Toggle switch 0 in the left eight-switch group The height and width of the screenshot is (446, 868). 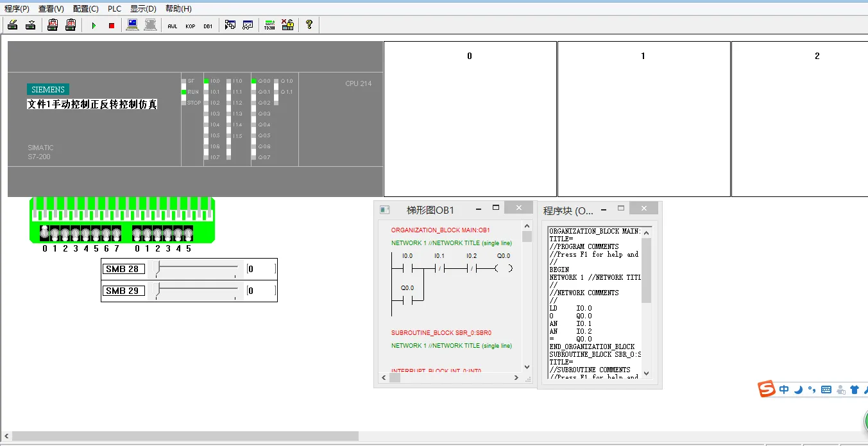pyautogui.click(x=45, y=233)
